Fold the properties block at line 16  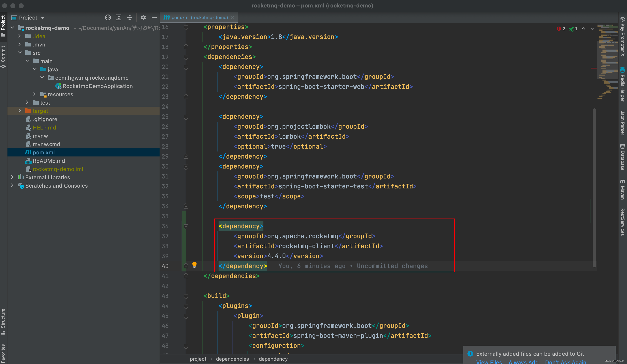tap(186, 27)
